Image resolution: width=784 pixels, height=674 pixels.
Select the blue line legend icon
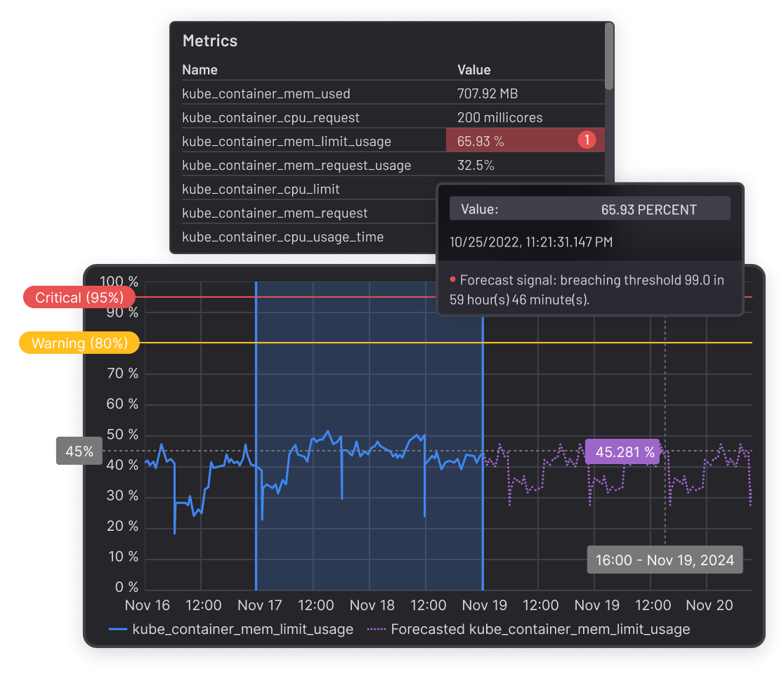coord(117,629)
